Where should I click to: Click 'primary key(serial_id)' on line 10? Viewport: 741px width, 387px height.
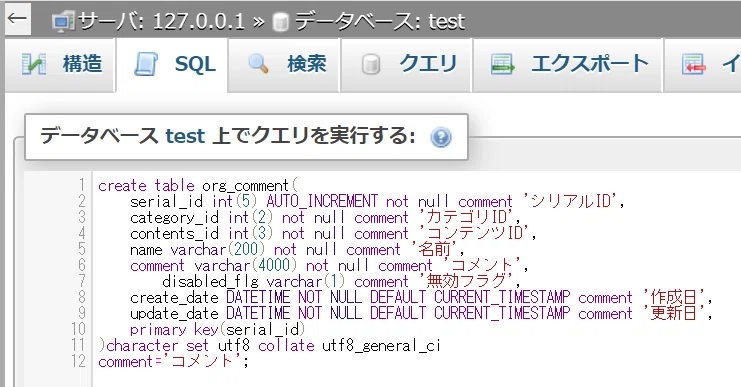tap(217, 329)
